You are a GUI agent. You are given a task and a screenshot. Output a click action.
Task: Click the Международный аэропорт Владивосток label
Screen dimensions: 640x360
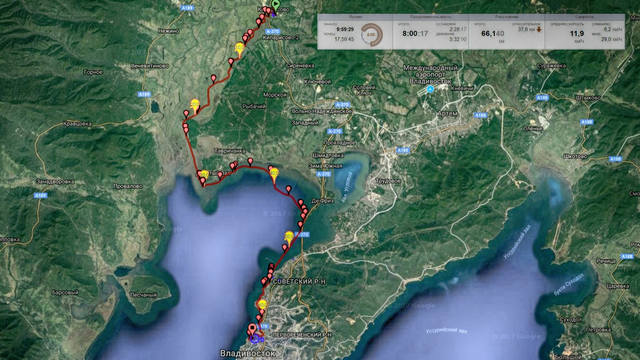pyautogui.click(x=431, y=74)
